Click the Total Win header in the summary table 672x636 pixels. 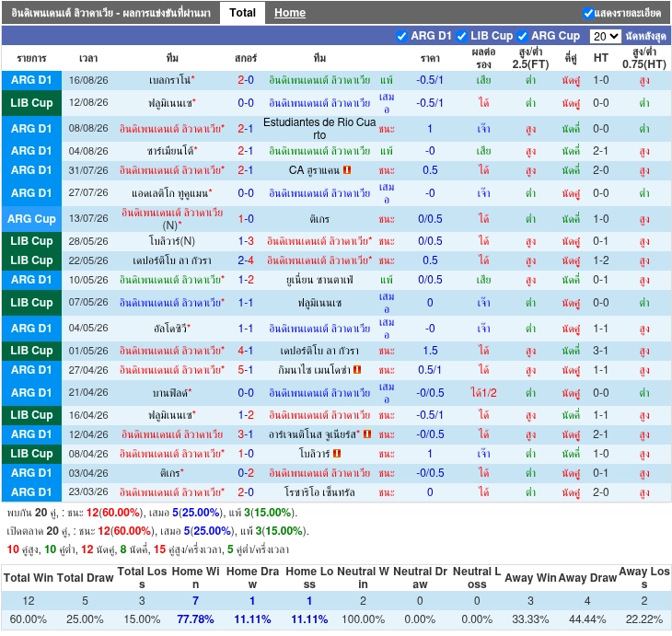[29, 578]
